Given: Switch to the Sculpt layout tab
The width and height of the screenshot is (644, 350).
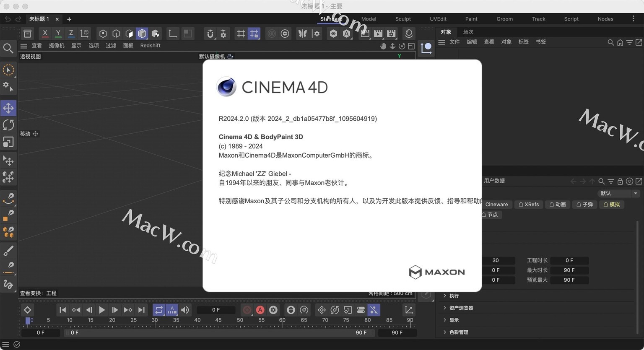Looking at the screenshot, I should point(403,19).
